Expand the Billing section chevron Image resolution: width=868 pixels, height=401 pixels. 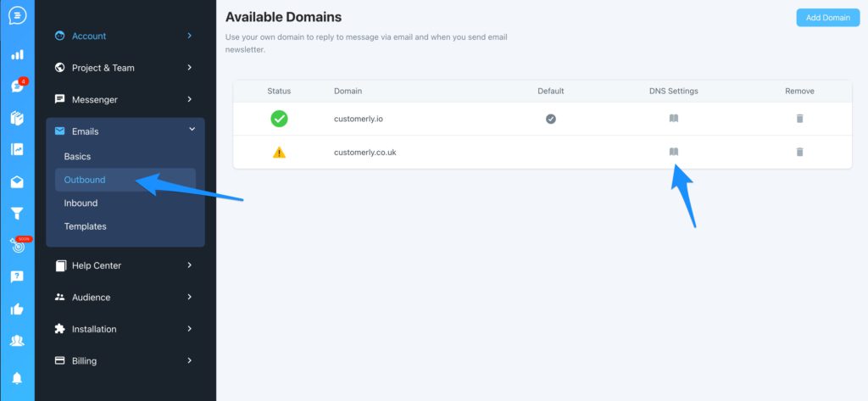[x=189, y=360]
